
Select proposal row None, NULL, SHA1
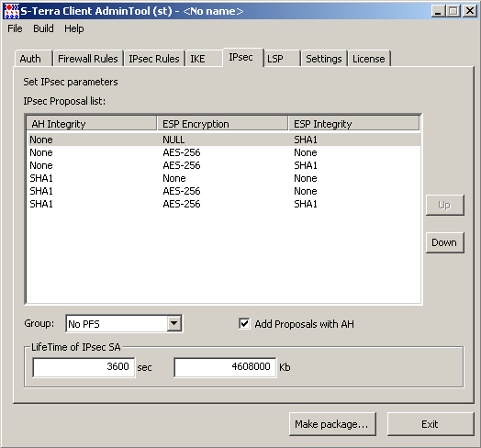[x=224, y=140]
